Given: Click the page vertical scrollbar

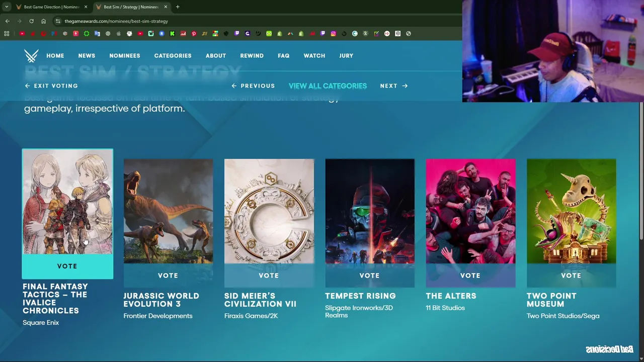Looking at the screenshot, I should pos(641,171).
